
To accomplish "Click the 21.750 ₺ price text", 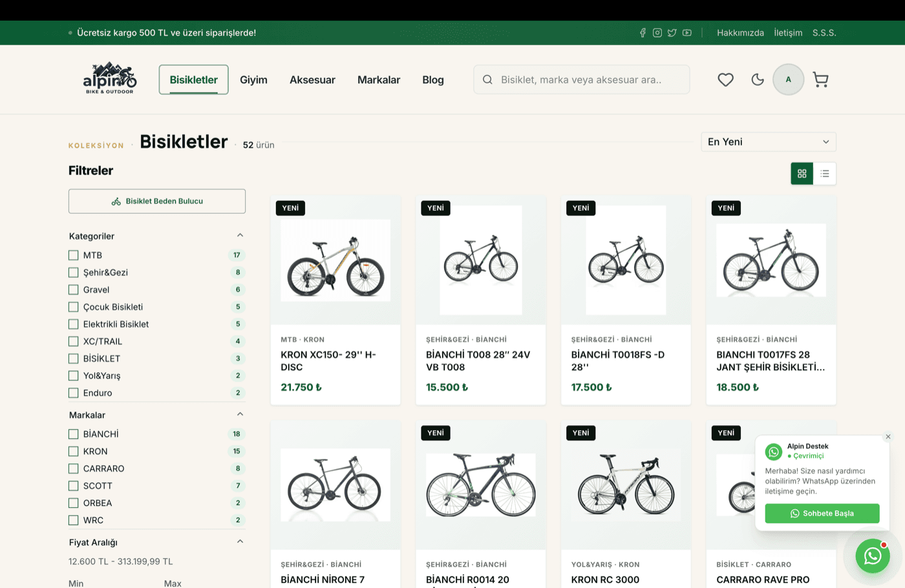I will coord(301,387).
